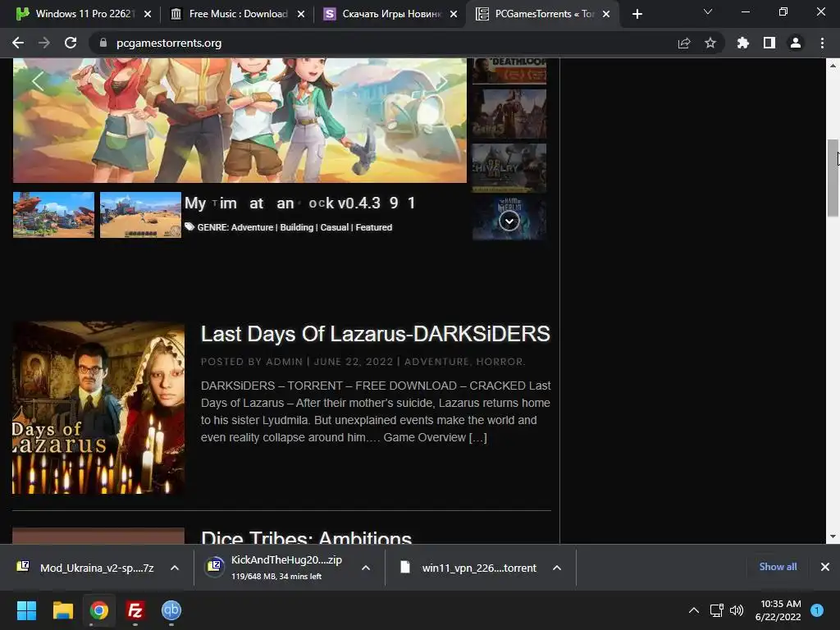This screenshot has width=840, height=630.
Task: Open a new browser tab
Action: (x=637, y=14)
